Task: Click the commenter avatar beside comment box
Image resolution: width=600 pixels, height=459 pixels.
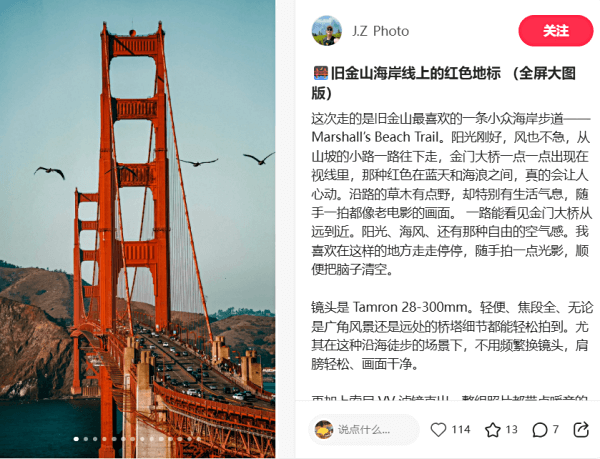Action: pos(324,430)
